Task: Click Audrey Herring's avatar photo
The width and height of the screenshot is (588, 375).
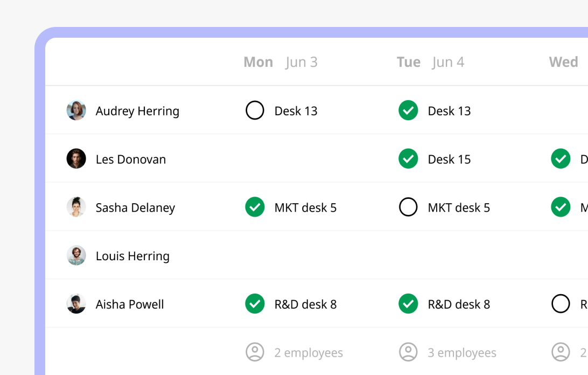Action: [x=76, y=110]
